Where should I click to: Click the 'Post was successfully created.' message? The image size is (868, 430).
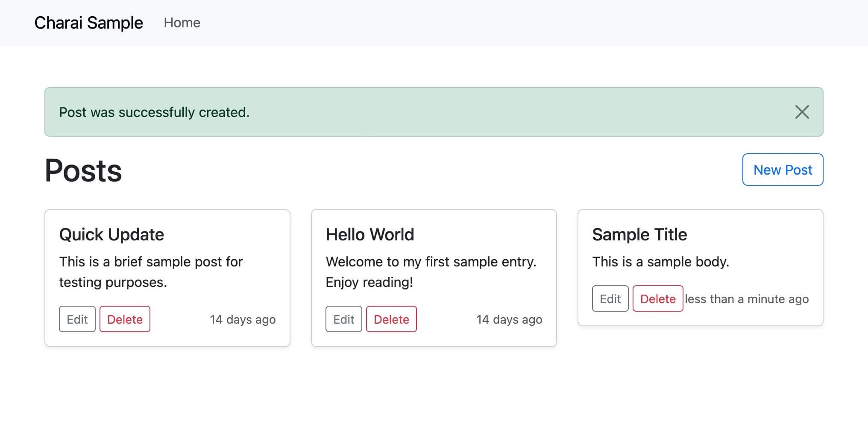154,112
